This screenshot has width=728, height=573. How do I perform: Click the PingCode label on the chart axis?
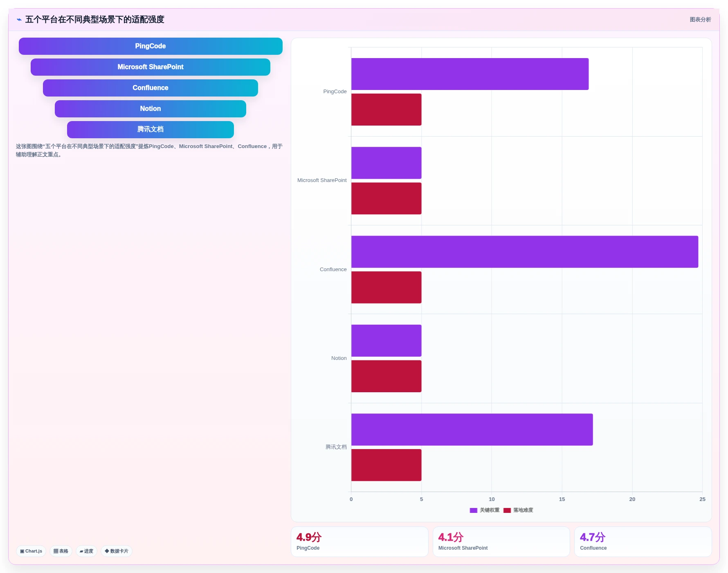(335, 92)
